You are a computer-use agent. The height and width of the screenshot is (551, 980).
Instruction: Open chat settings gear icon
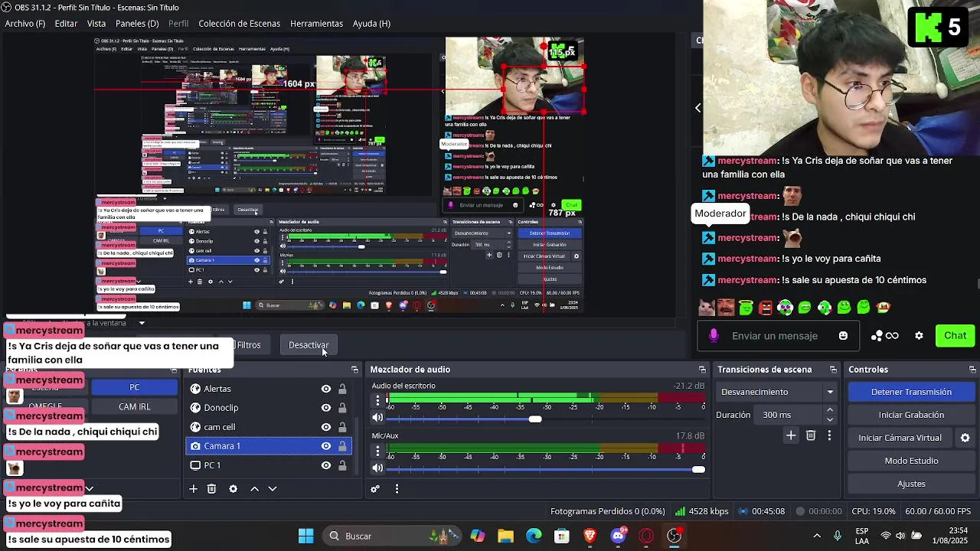[919, 336]
